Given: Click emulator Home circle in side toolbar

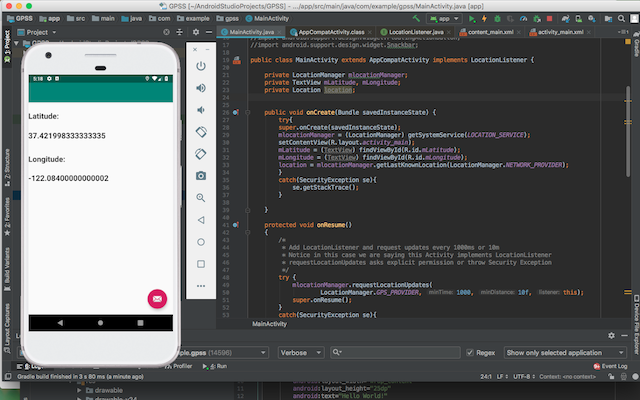Looking at the screenshot, I should click(201, 242).
